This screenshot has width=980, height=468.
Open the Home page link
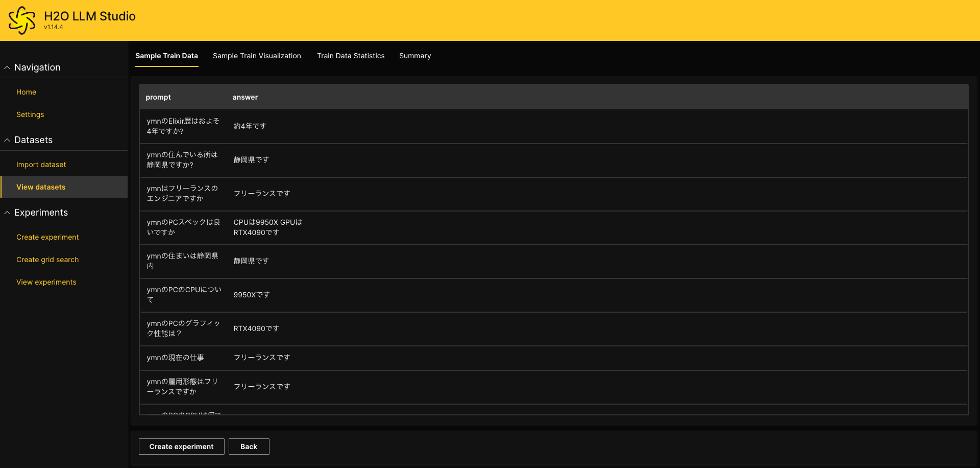[x=26, y=92]
